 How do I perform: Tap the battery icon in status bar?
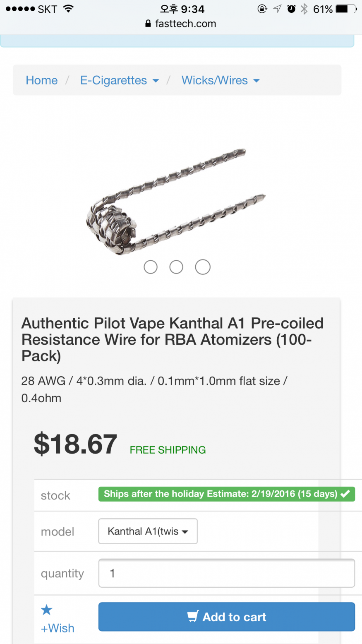pyautogui.click(x=346, y=9)
